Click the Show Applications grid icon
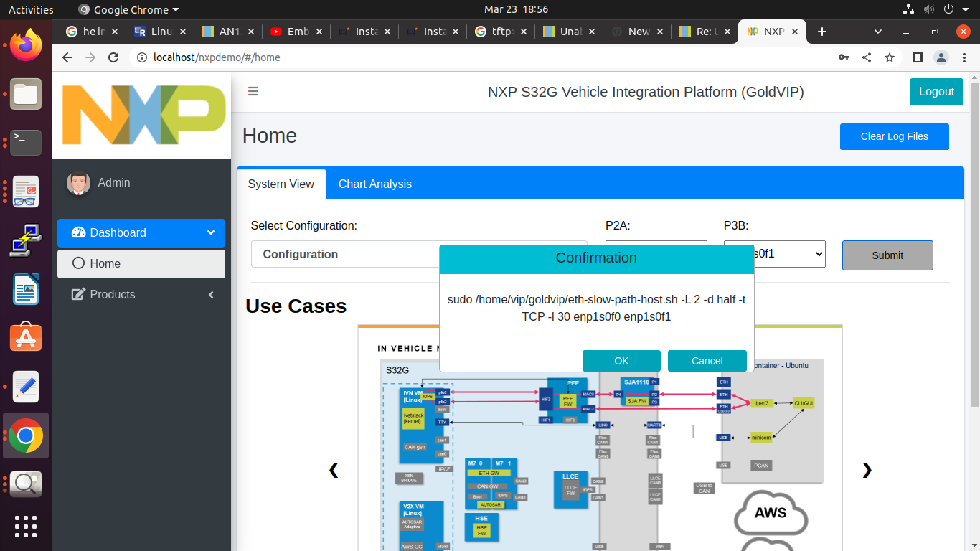The width and height of the screenshot is (980, 551). pos(26,526)
